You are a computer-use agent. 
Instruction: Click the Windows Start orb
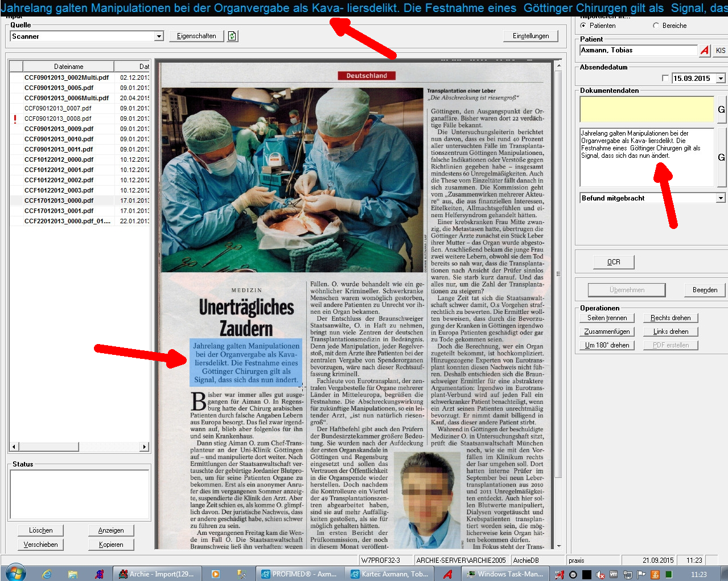(x=15, y=573)
